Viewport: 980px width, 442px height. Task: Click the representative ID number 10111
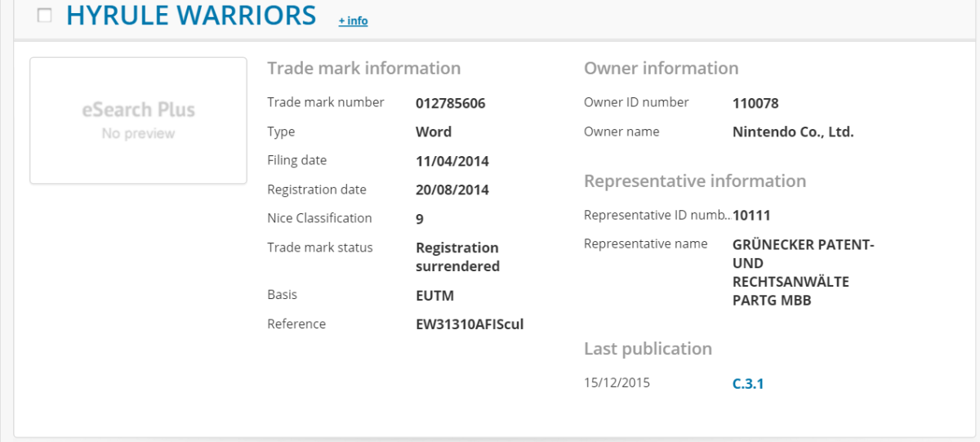(x=751, y=216)
